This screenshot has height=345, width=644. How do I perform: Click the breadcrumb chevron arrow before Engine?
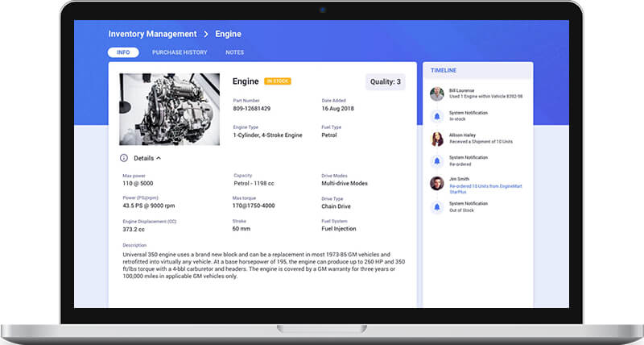[206, 34]
